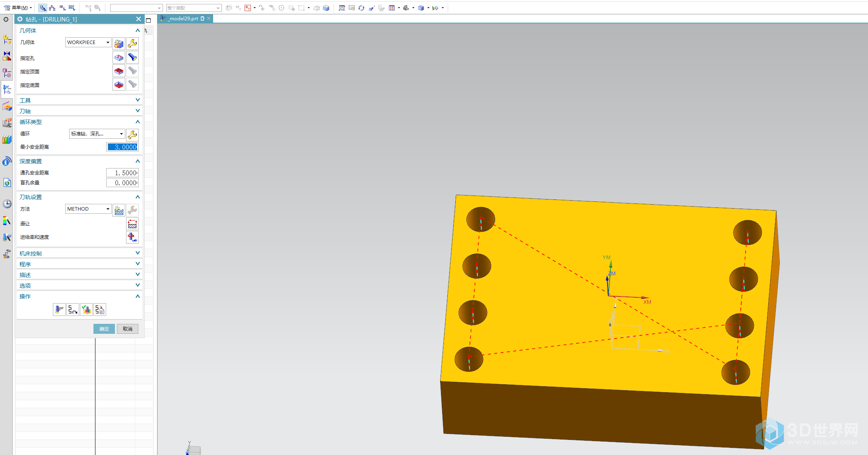Switch to the _model29.prt tab
The image size is (868, 455).
tap(183, 18)
